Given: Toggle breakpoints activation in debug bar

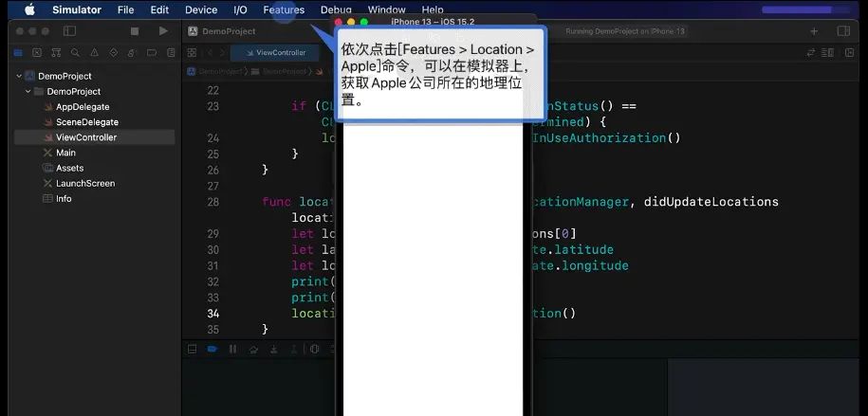Looking at the screenshot, I should 212,349.
